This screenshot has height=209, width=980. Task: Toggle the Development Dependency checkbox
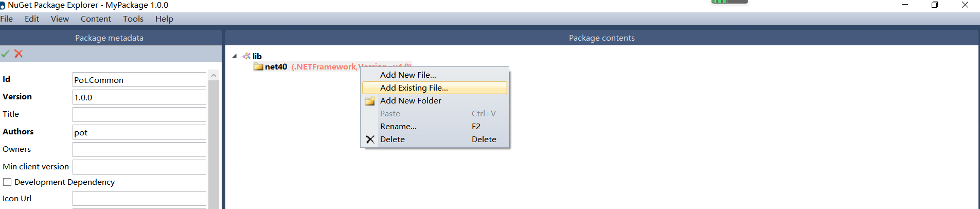click(7, 182)
